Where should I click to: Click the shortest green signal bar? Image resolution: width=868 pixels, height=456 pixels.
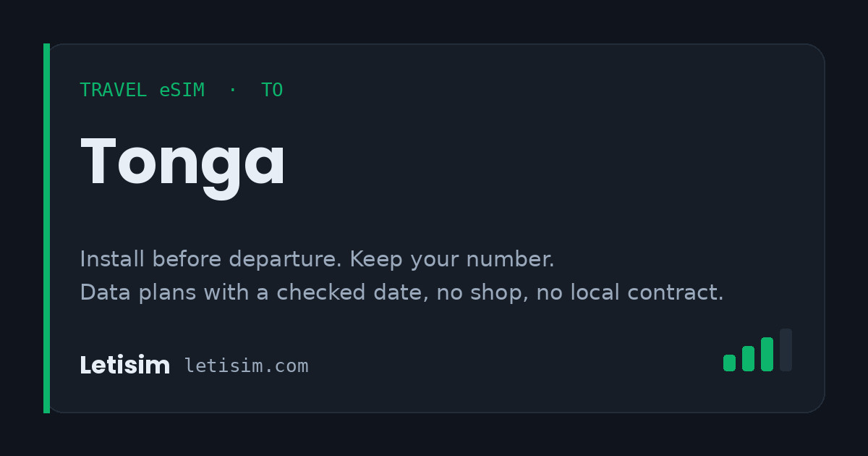click(729, 363)
